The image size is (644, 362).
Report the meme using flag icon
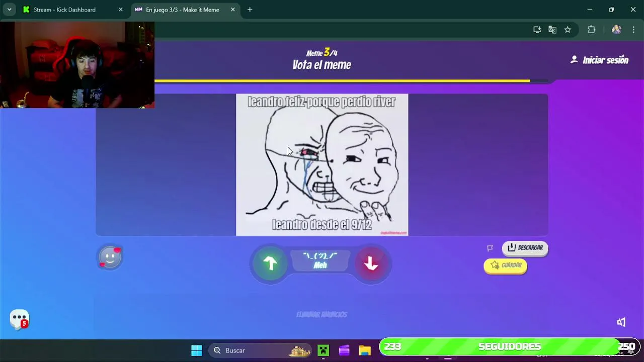click(x=490, y=248)
